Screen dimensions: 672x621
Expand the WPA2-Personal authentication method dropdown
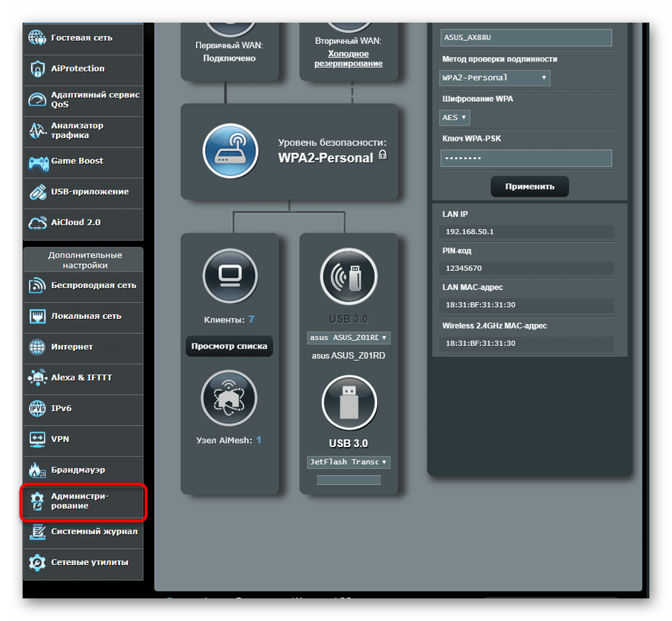coord(494,78)
